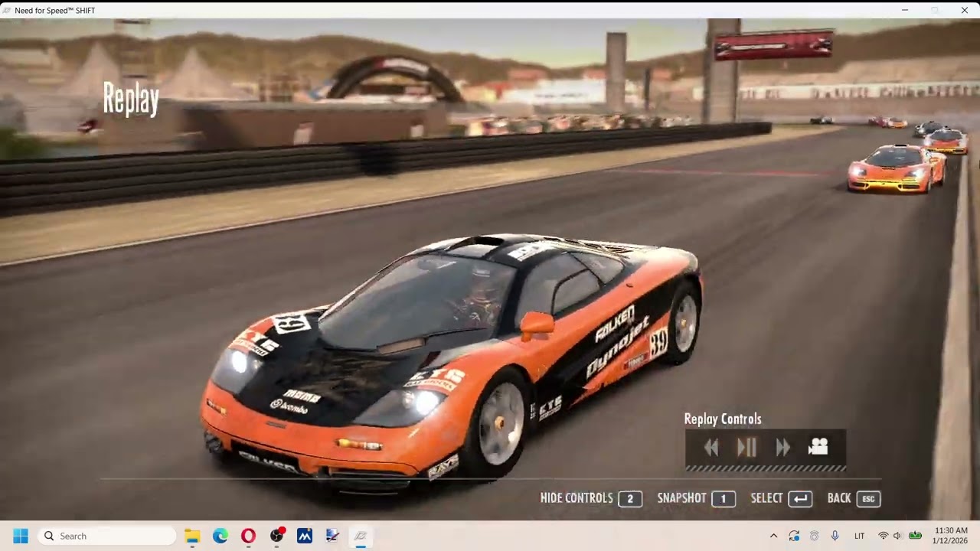Click the ESC key icon

pyautogui.click(x=868, y=499)
